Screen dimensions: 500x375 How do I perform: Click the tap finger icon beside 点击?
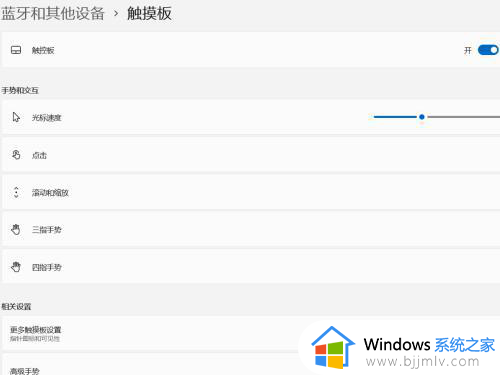click(x=16, y=155)
